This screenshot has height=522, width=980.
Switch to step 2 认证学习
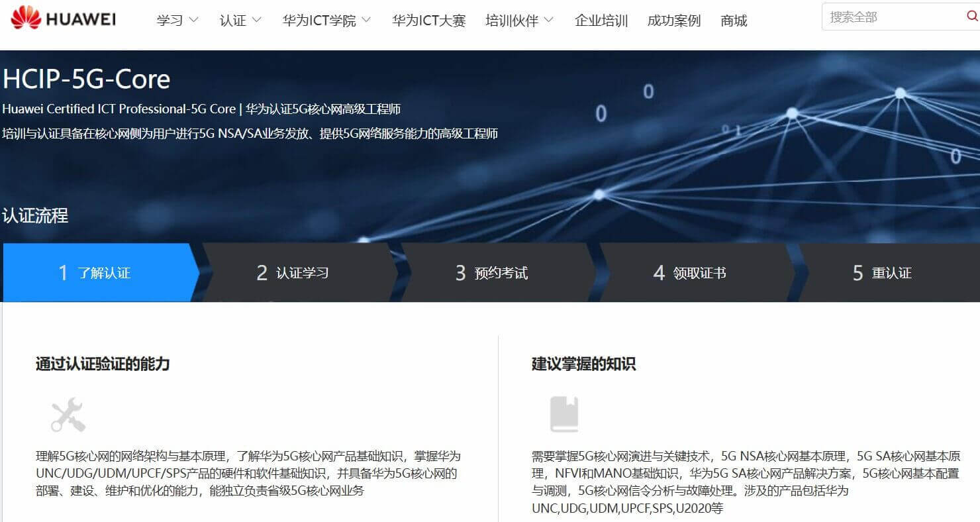(x=299, y=272)
